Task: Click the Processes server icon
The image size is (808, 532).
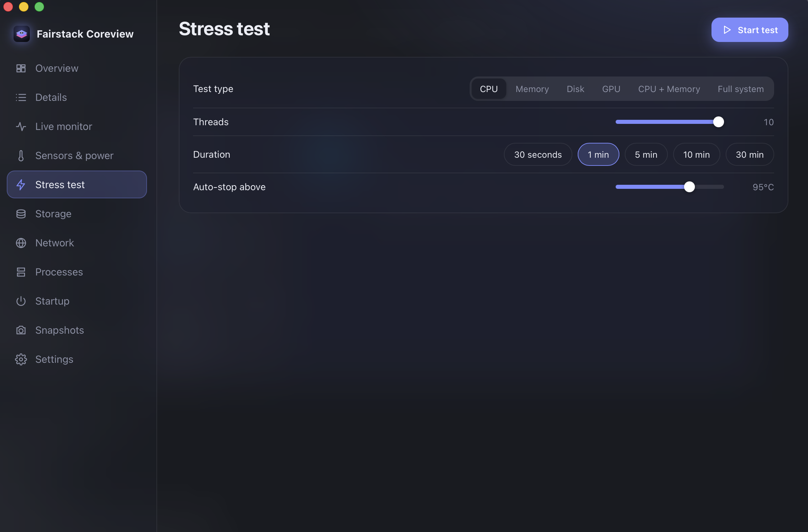Action: pos(21,272)
